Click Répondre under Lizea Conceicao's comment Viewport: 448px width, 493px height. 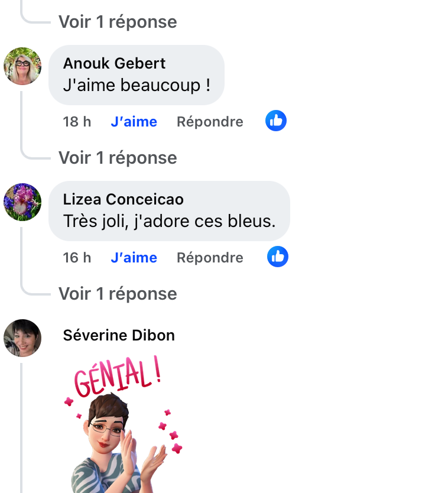coord(210,258)
